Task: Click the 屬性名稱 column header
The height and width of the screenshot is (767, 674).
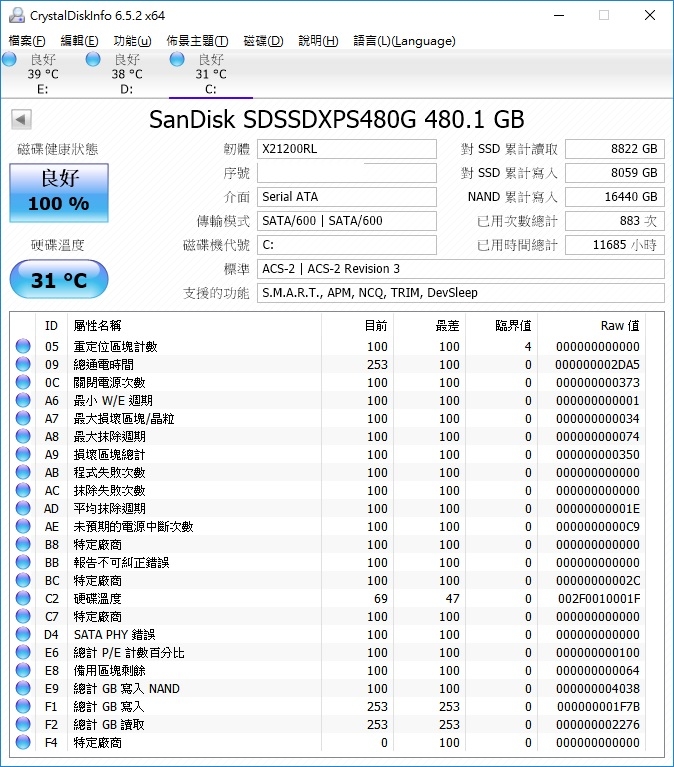Action: [194, 325]
